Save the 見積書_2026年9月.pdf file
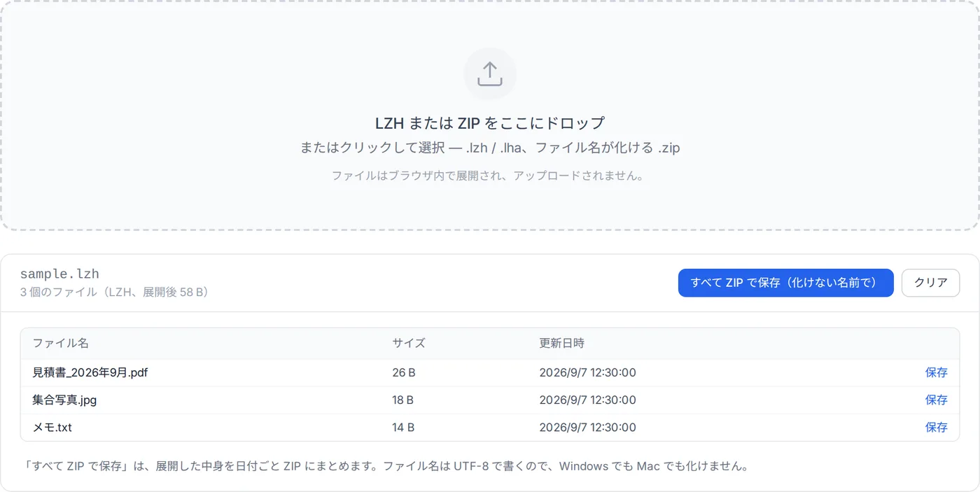This screenshot has width=980, height=492. 936,372
